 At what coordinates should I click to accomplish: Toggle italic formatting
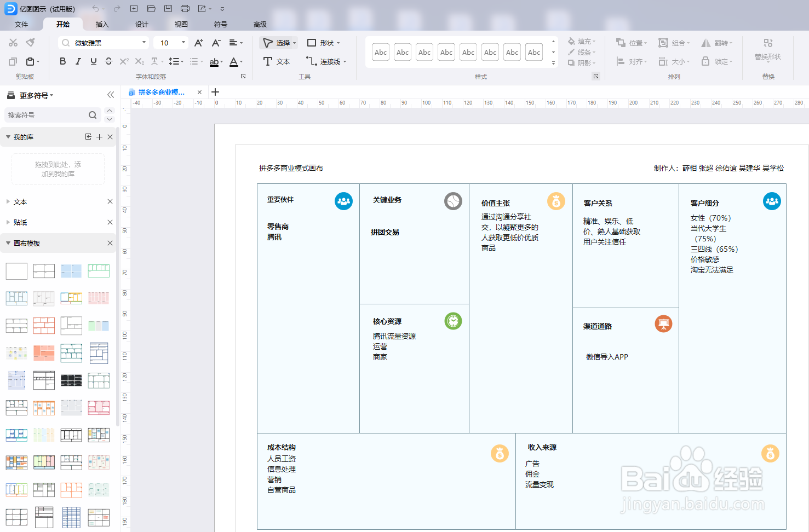point(78,61)
